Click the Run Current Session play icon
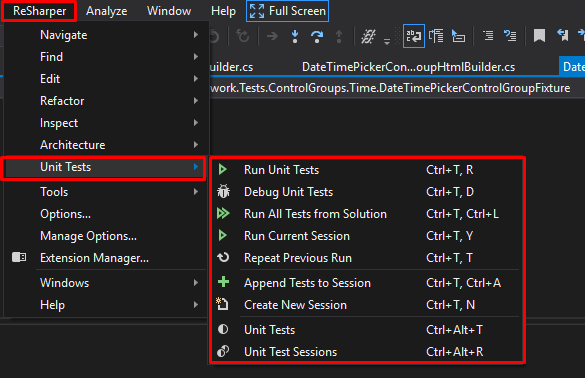This screenshot has width=585, height=378. tap(223, 235)
